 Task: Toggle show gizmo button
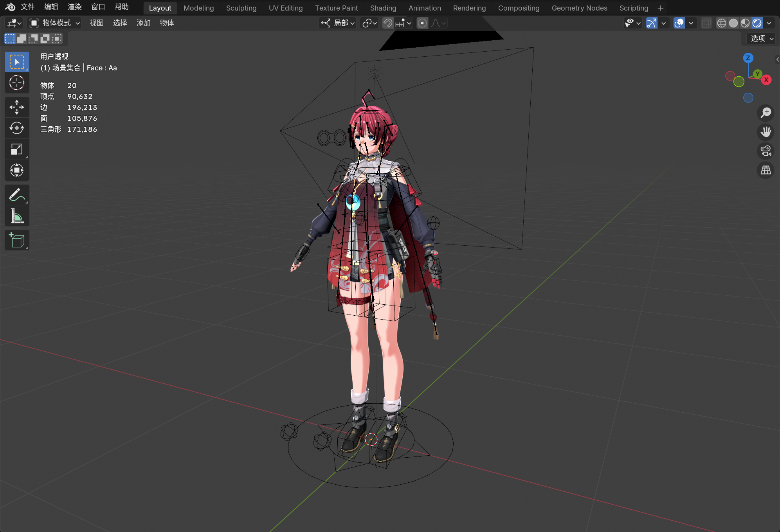tap(652, 23)
